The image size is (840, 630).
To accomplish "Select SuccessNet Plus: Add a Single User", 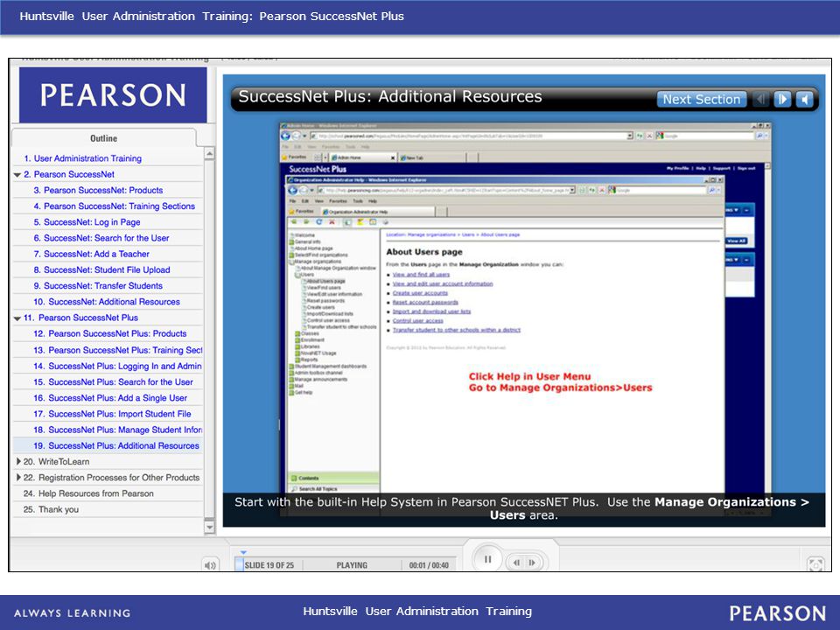I will (110, 398).
